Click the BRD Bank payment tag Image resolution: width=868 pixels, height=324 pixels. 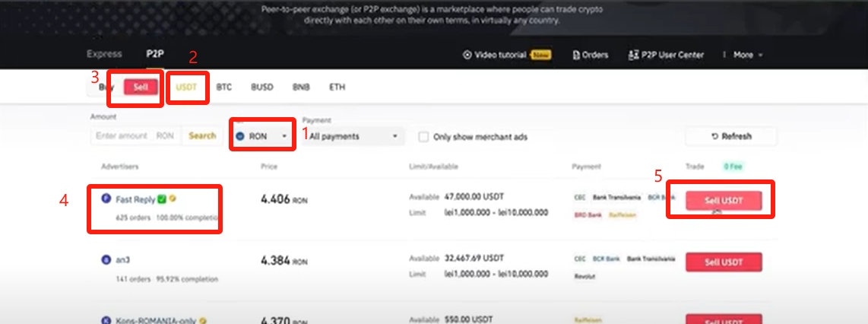tap(588, 214)
